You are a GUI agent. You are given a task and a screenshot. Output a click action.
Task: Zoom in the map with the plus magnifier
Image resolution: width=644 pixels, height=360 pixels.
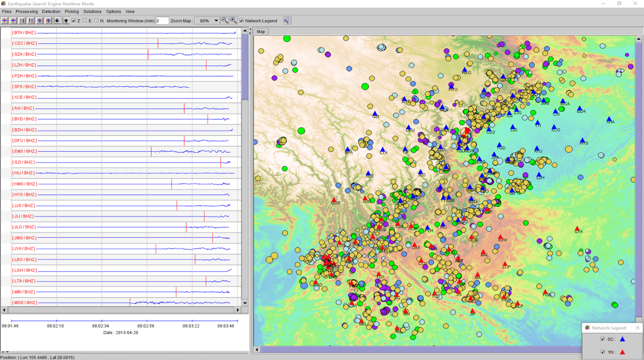coord(233,21)
